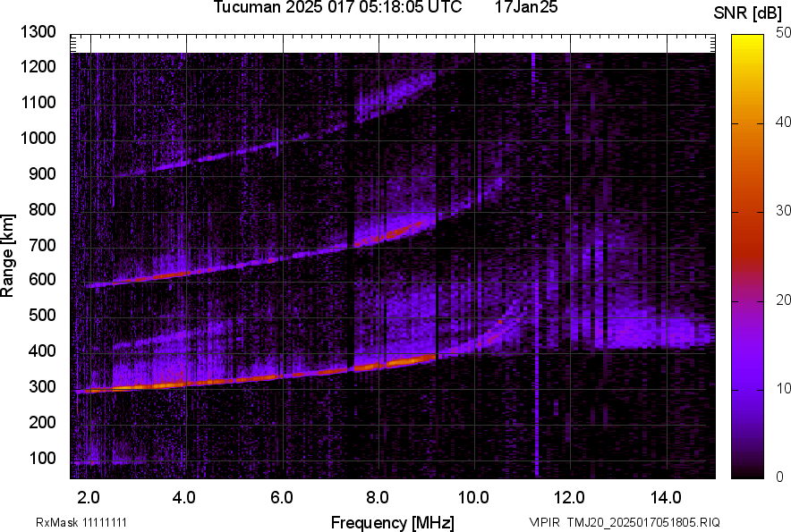Click the y-axis tick label '700'
The width and height of the screenshot is (791, 532).
44,245
